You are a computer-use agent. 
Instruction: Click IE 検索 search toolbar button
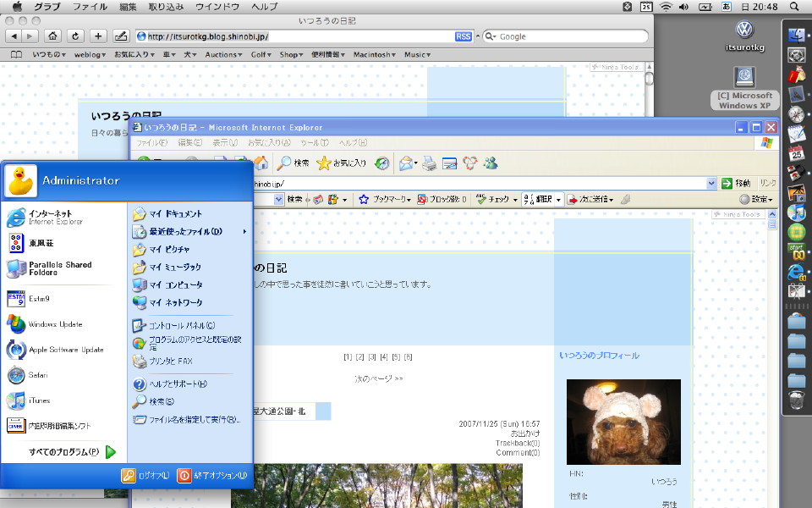click(294, 163)
